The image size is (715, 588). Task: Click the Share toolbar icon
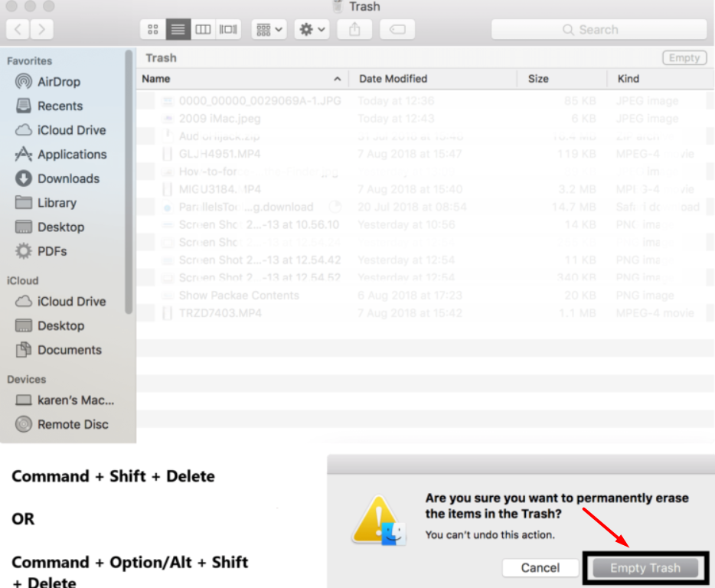[x=354, y=30]
